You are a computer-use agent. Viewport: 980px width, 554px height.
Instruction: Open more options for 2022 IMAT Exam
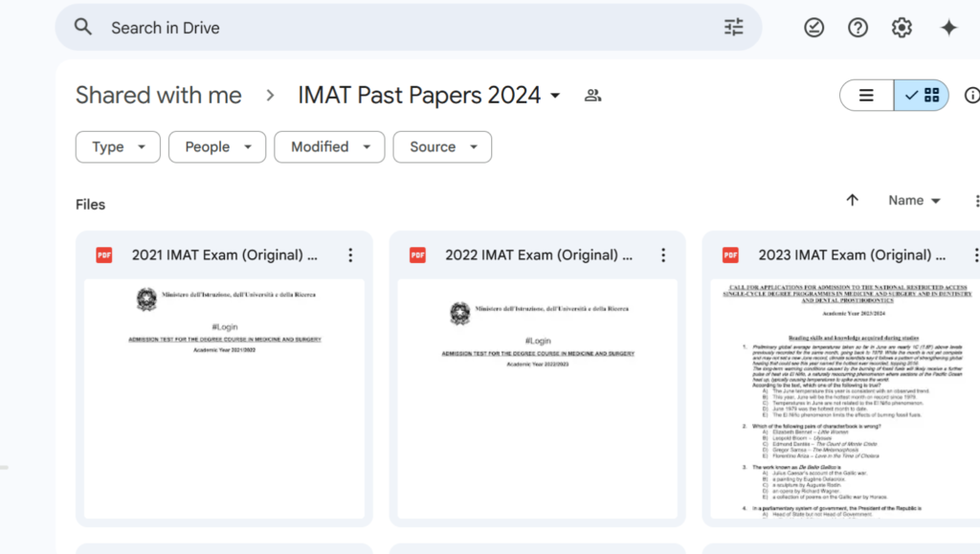click(x=663, y=255)
